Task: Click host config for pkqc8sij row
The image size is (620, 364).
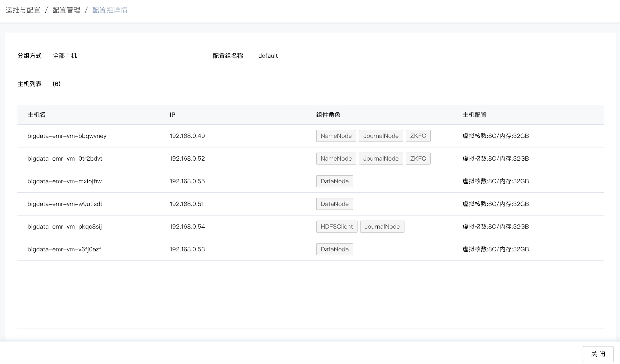Action: pyautogui.click(x=496, y=226)
